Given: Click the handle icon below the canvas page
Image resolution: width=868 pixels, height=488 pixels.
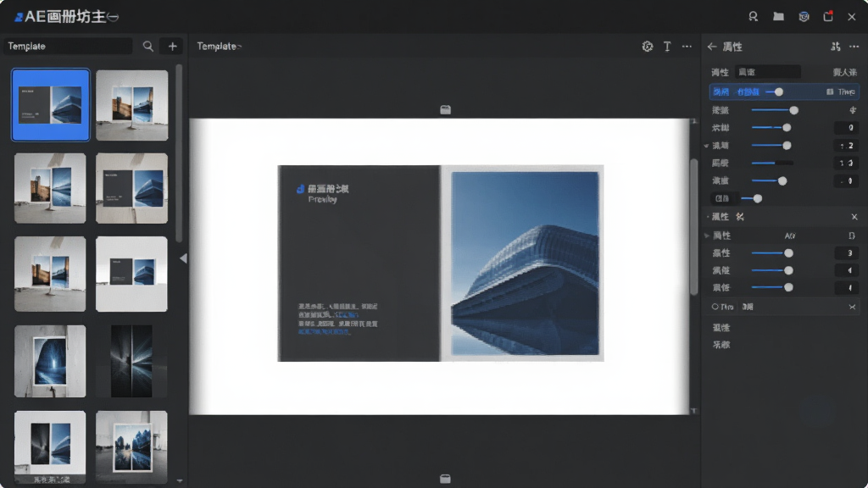Looking at the screenshot, I should coord(445,479).
